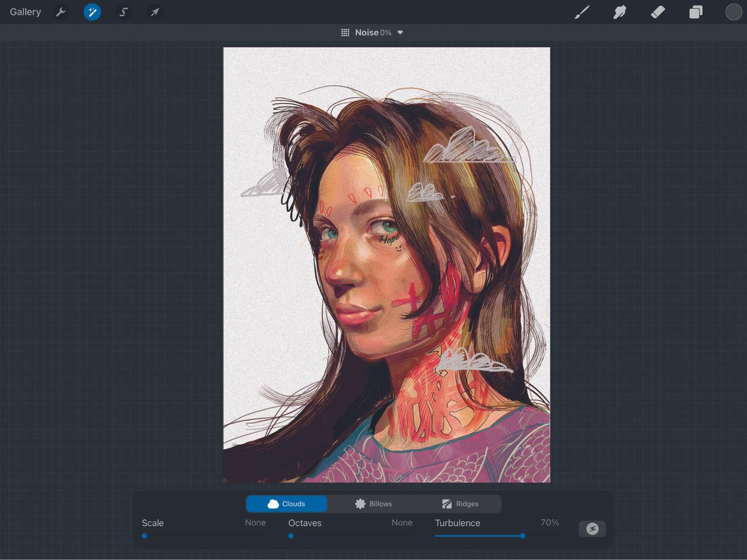
Task: Keep Clouds noise mode selected
Action: [287, 503]
